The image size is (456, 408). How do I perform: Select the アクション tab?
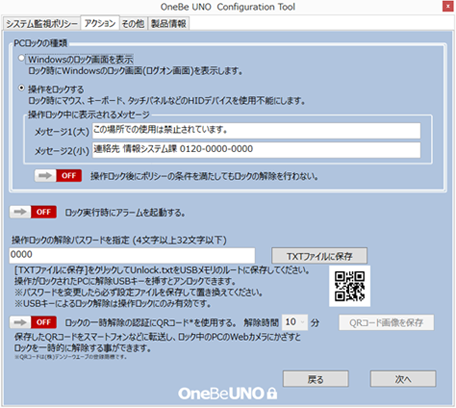tap(100, 23)
